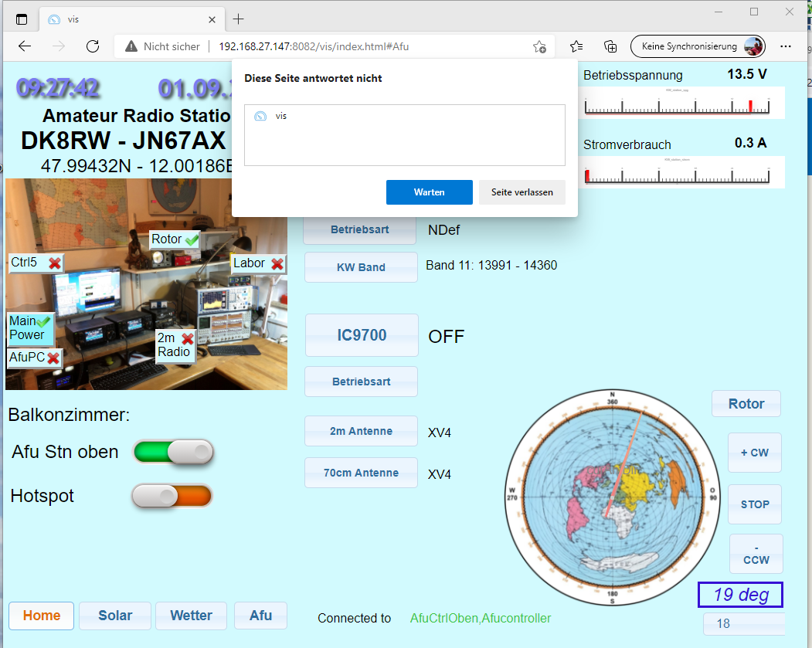Click the IC9700 'OFF' status text
The image size is (812, 648).
pyautogui.click(x=446, y=337)
